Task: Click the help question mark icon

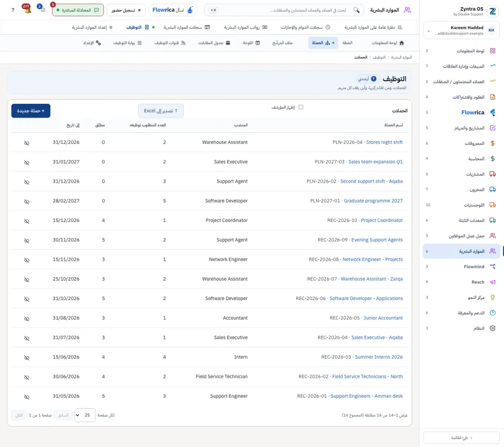Action: coord(13,10)
